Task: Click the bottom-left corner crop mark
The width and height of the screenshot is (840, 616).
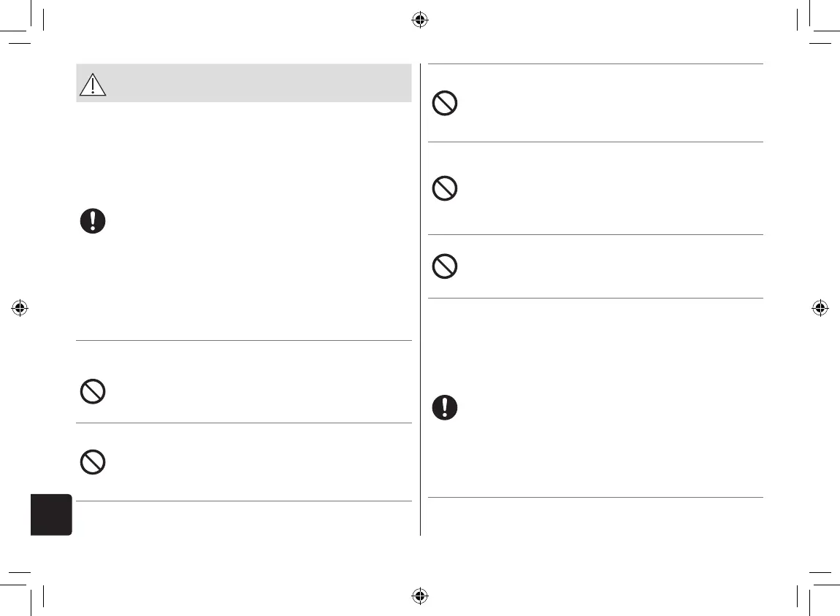Action: point(31,585)
